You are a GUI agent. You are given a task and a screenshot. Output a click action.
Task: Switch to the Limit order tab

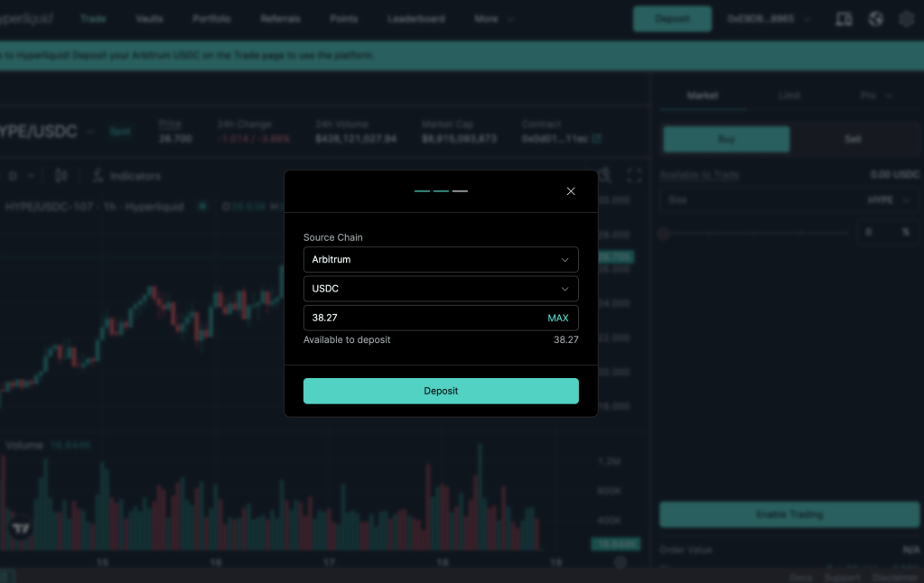(789, 95)
